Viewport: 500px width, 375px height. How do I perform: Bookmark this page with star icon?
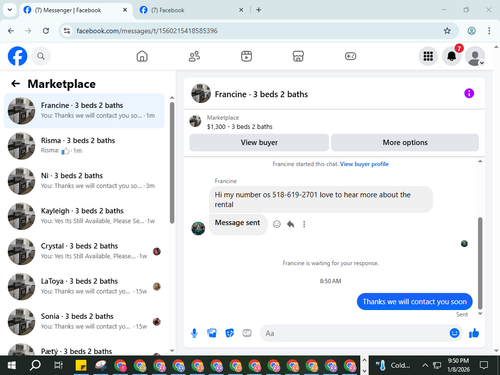[447, 31]
